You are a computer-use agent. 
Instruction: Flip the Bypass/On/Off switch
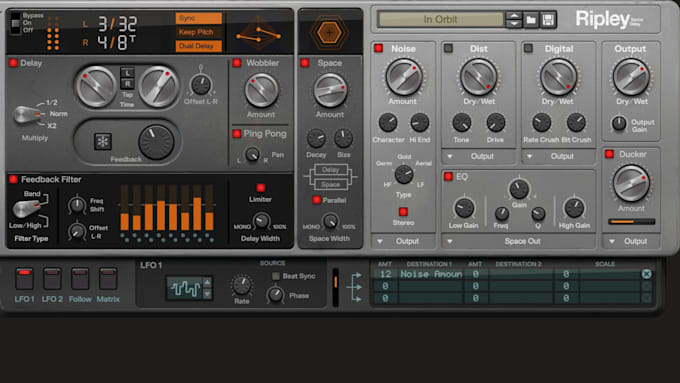click(16, 23)
